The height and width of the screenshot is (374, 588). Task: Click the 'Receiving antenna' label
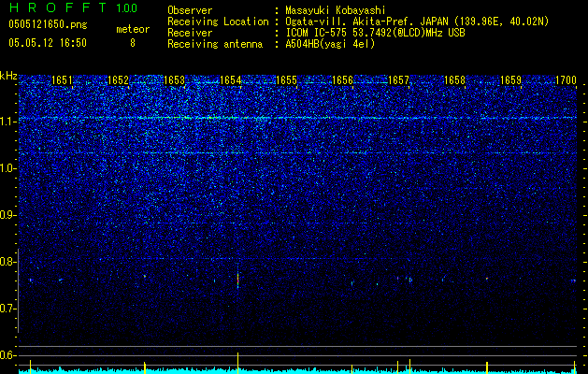coord(215,44)
